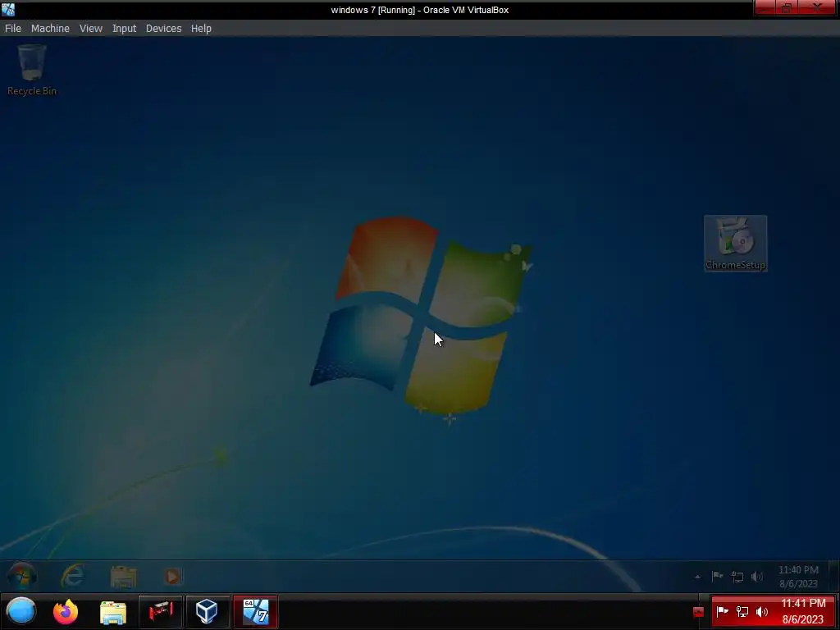The height and width of the screenshot is (630, 840).
Task: Open the File menu in VirtualBox
Action: (x=13, y=29)
